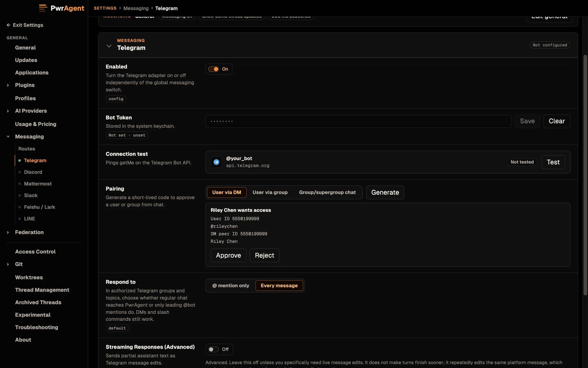Screen dimensions: 588x368
Task: Open the General settings page
Action: pyautogui.click(x=25, y=48)
